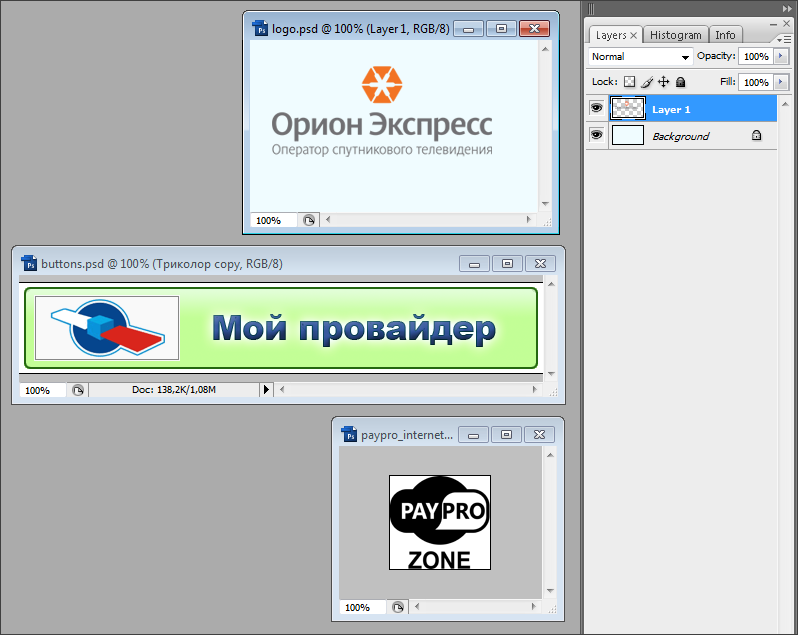The height and width of the screenshot is (635, 798).
Task: Click logo.psd horizontal scrollbar left arrow
Action: click(328, 220)
